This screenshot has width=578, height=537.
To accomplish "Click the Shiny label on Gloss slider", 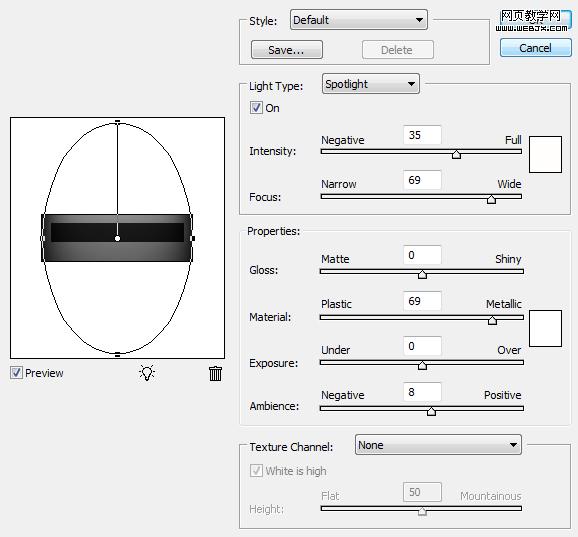I will [508, 259].
